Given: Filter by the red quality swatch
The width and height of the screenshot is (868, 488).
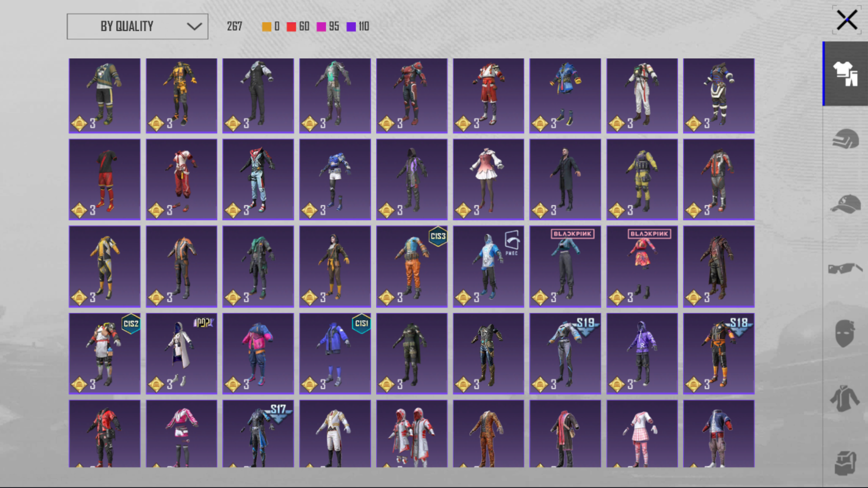Looking at the screenshot, I should click(291, 27).
